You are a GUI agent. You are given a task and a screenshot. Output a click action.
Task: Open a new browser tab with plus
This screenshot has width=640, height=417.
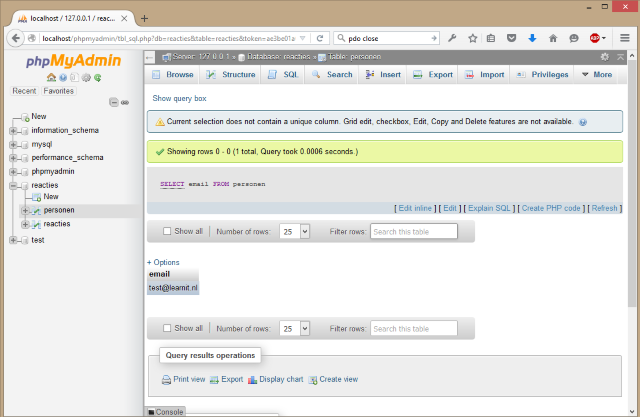point(144,18)
